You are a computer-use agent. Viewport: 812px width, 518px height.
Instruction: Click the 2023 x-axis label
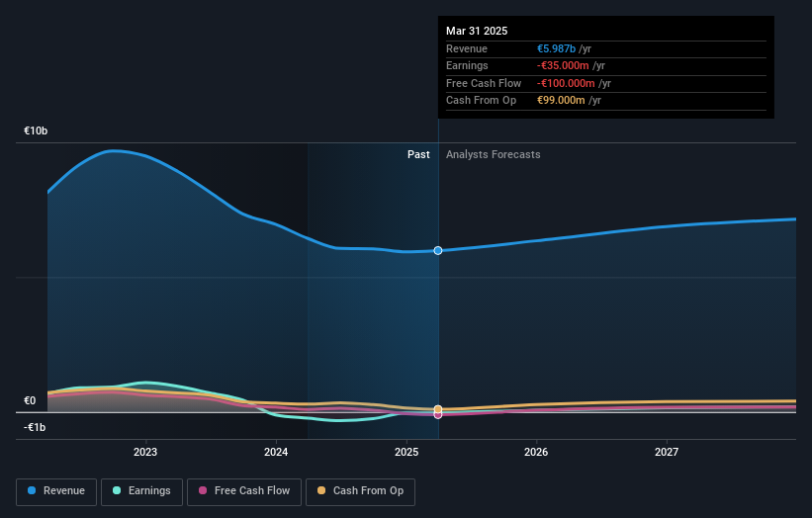click(145, 452)
